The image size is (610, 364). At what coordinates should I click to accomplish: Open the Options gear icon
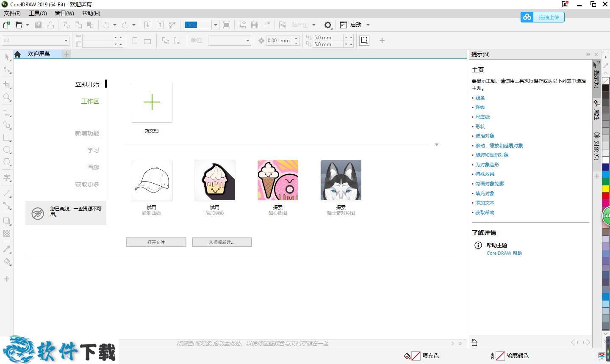click(328, 25)
